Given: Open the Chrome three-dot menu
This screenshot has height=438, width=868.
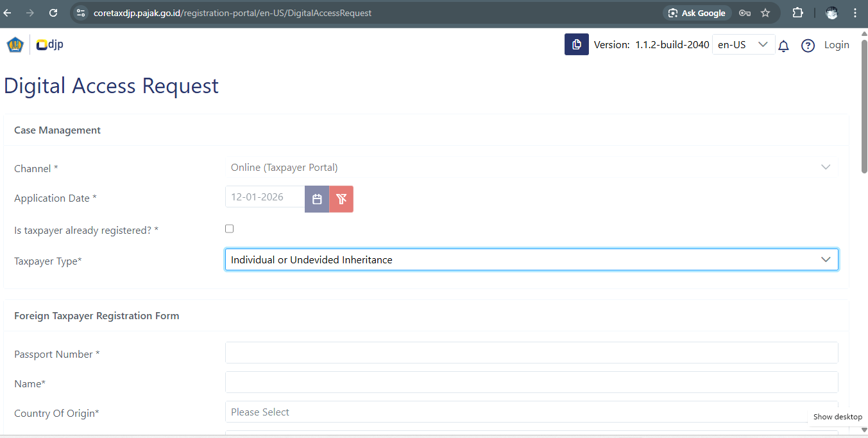Looking at the screenshot, I should pos(855,13).
